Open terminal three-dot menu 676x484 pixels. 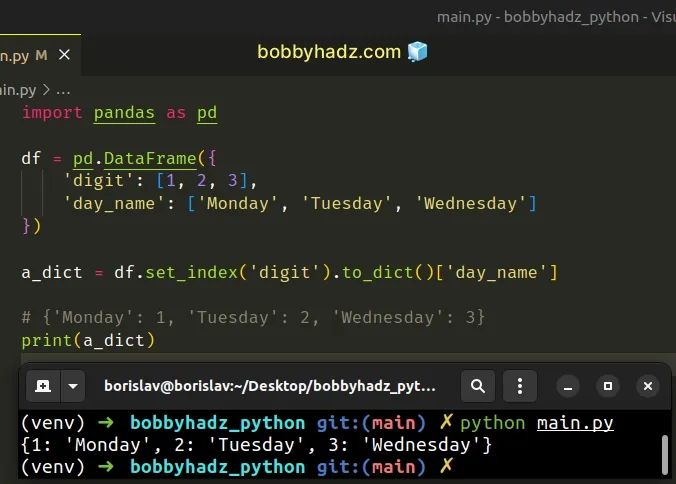(x=520, y=386)
